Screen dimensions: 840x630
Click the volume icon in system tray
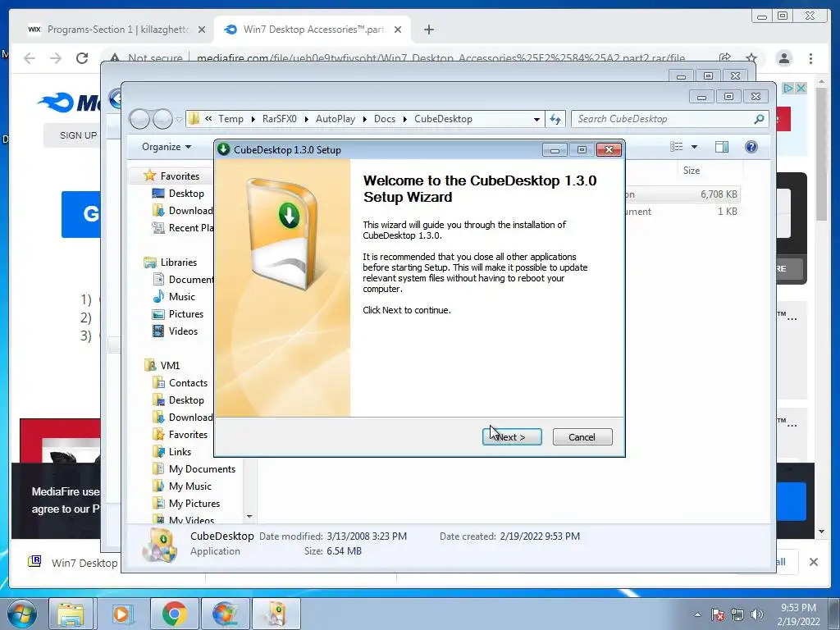click(x=756, y=614)
